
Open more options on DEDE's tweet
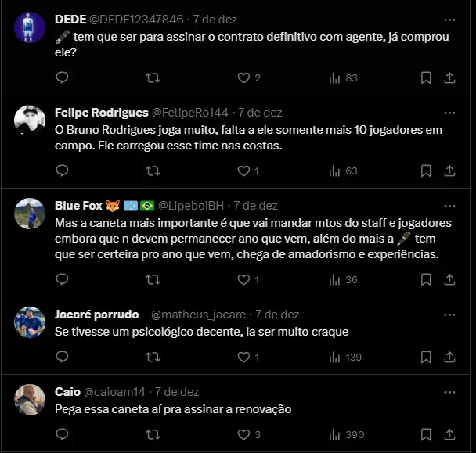[x=449, y=20]
